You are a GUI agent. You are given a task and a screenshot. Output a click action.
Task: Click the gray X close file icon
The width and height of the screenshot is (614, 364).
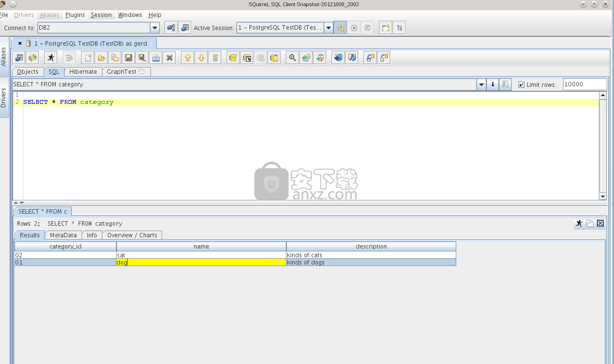(169, 58)
